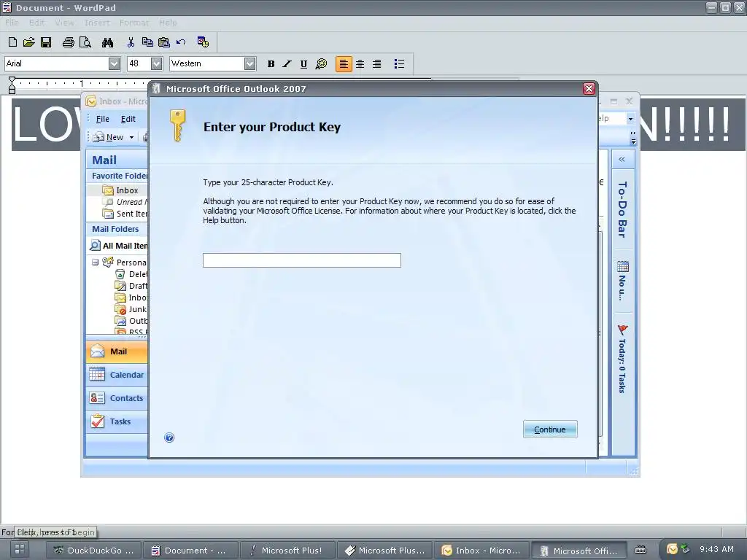Switch to Calendar in Outlook navigation
The image size is (747, 560).
pos(117,375)
